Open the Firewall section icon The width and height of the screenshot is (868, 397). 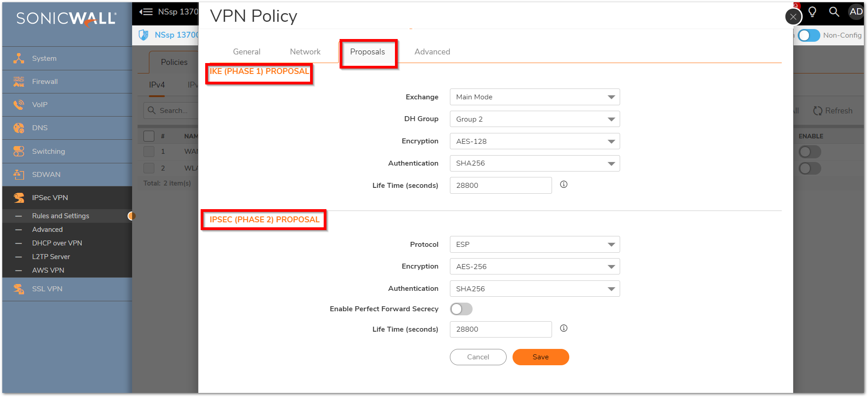point(19,82)
